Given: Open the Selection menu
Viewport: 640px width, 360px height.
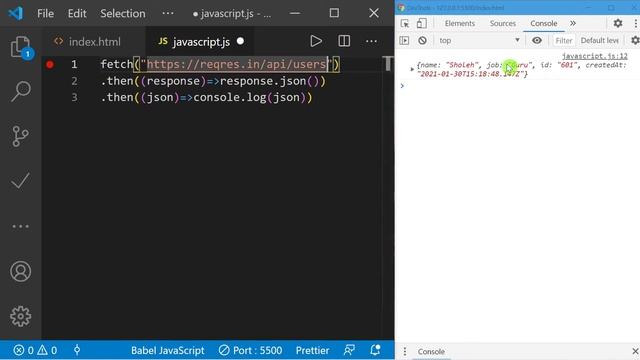Looking at the screenshot, I should point(122,13).
